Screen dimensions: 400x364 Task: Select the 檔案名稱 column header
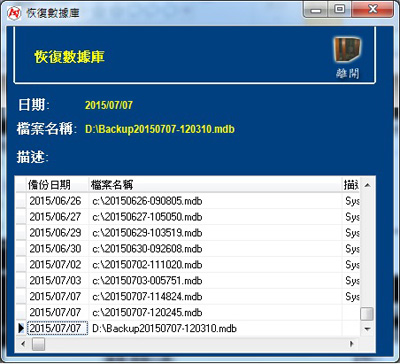(215, 184)
